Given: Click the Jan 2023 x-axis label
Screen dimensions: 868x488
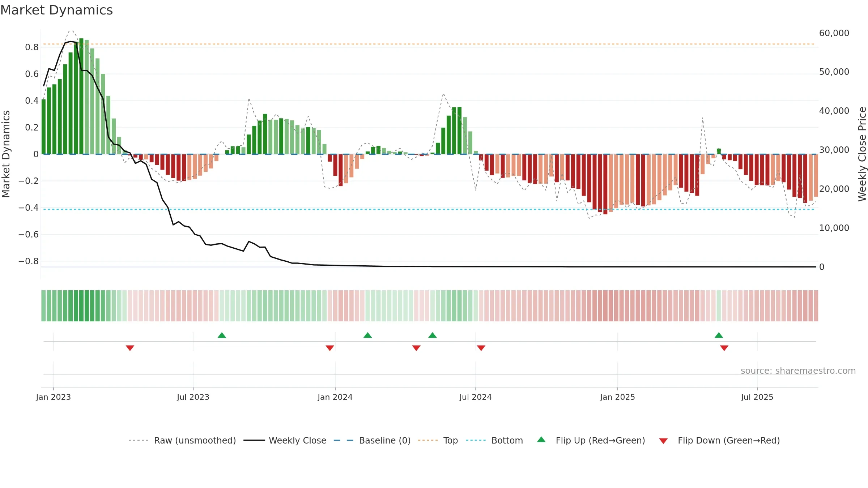Looking at the screenshot, I should pos(54,397).
